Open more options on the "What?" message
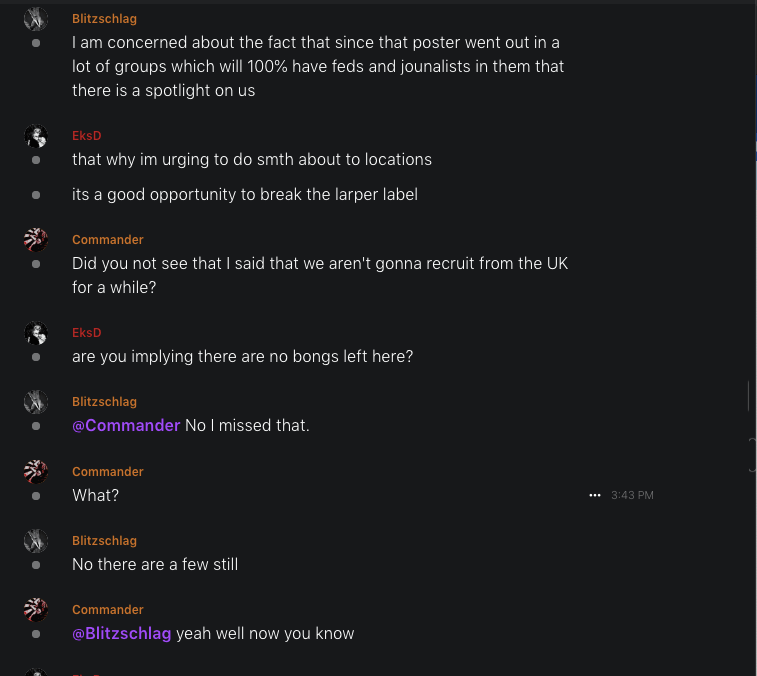This screenshot has width=757, height=676. (x=595, y=495)
